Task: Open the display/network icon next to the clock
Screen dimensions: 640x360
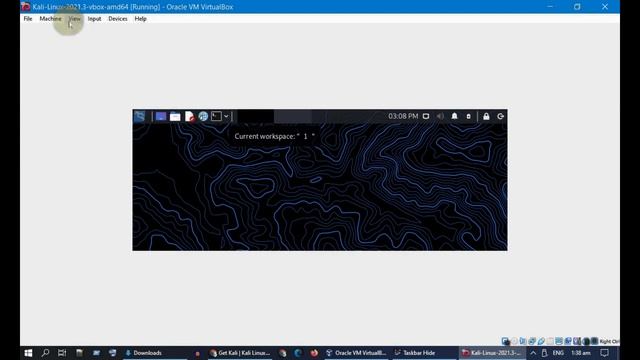Action: [426, 116]
